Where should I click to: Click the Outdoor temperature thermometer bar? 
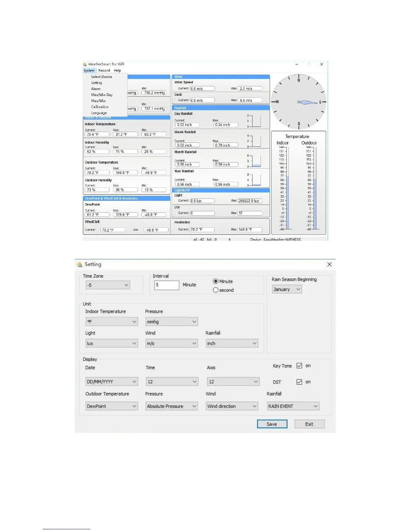(x=315, y=188)
